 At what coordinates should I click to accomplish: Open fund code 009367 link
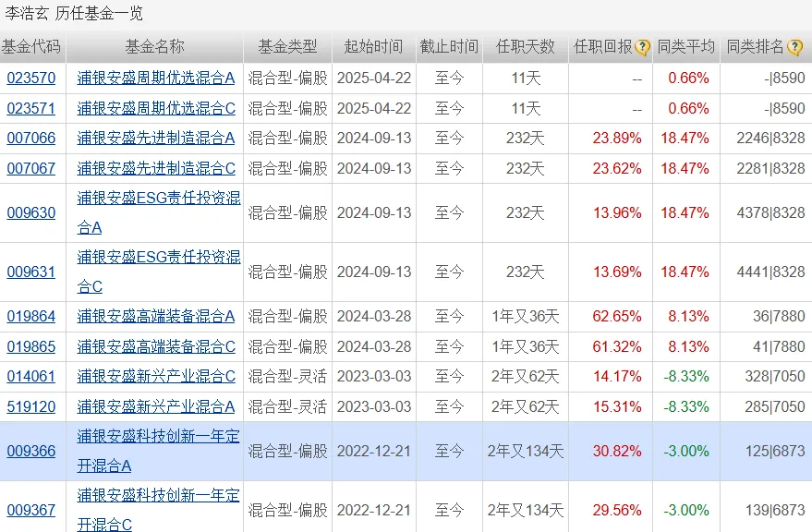point(31,510)
